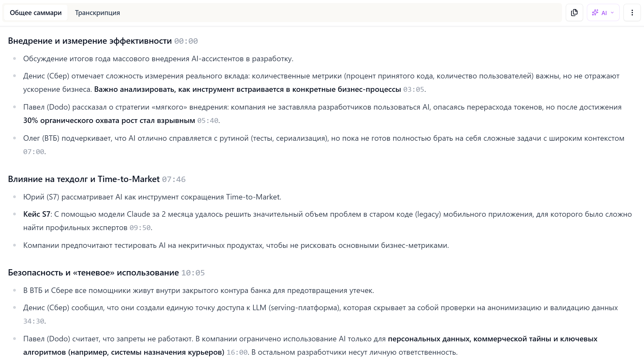Click line Павел (Dodo) считает, что запреты
The height and width of the screenshot is (361, 644).
(310, 346)
